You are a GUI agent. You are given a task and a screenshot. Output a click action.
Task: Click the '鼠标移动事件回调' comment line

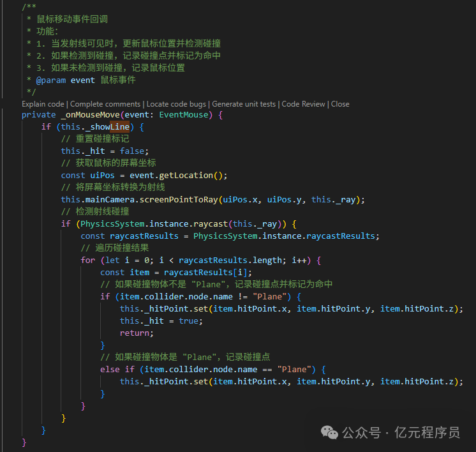point(72,19)
